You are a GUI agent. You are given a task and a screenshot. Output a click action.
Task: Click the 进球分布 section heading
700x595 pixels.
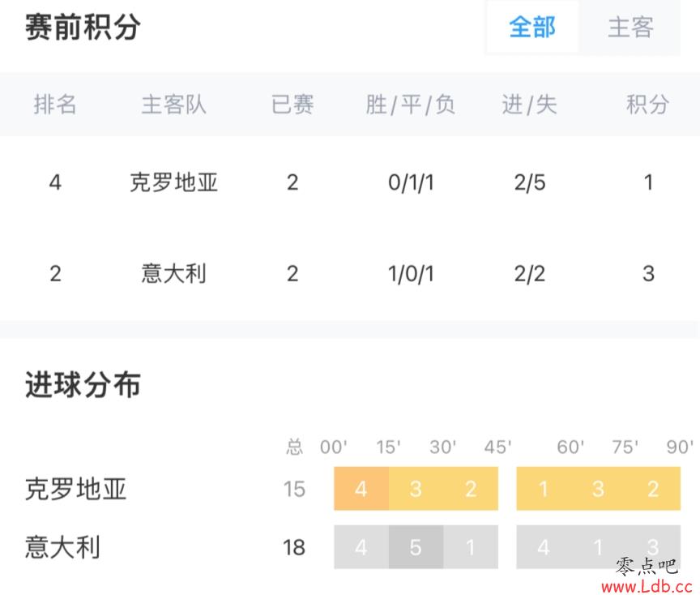(x=83, y=384)
